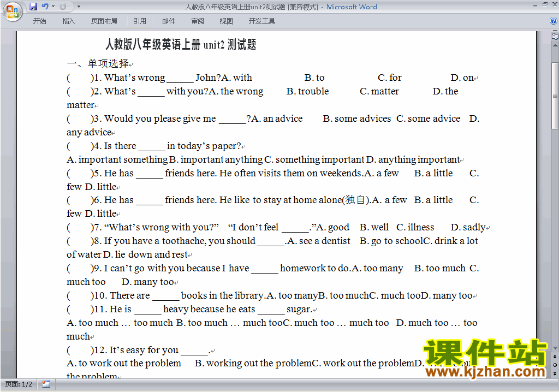559x392 pixels.
Task: Click text 'in today's paper?' in question 4
Action: coord(204,146)
